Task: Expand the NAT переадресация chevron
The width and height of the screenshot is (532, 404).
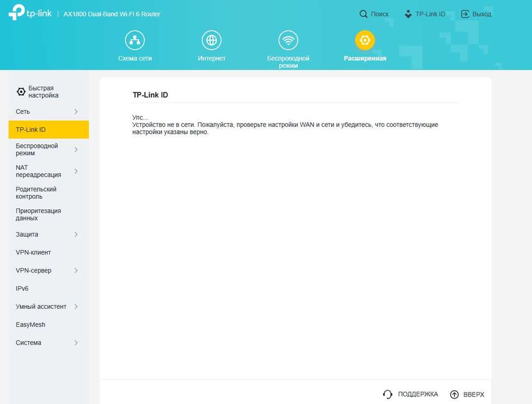Action: (x=76, y=171)
